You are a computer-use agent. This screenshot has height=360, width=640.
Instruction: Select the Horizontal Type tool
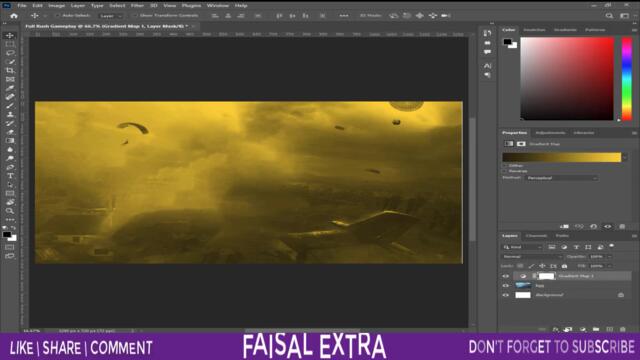10,176
